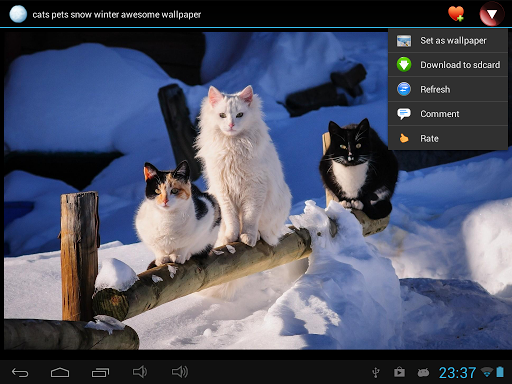
Task: Select Download to sdcard option
Action: (x=448, y=65)
